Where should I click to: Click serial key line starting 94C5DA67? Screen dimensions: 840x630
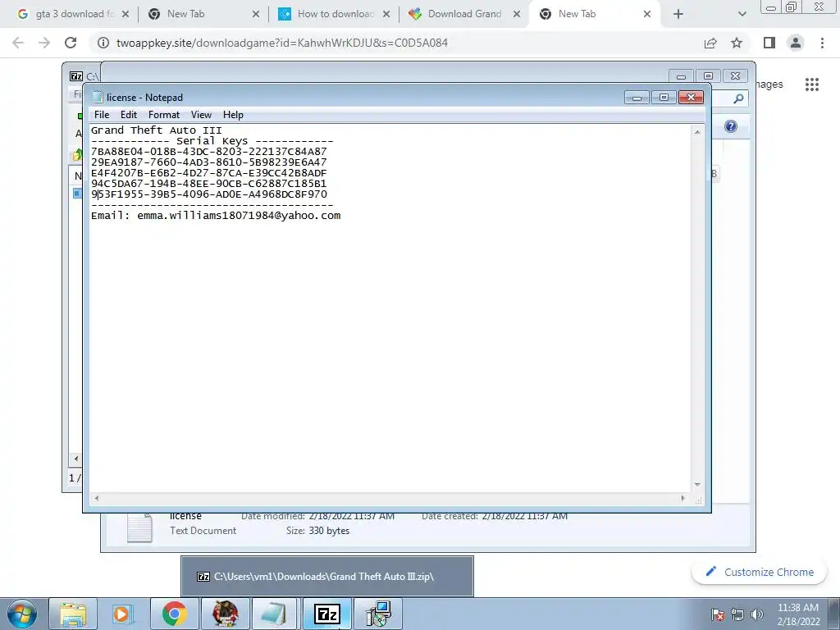(x=209, y=184)
